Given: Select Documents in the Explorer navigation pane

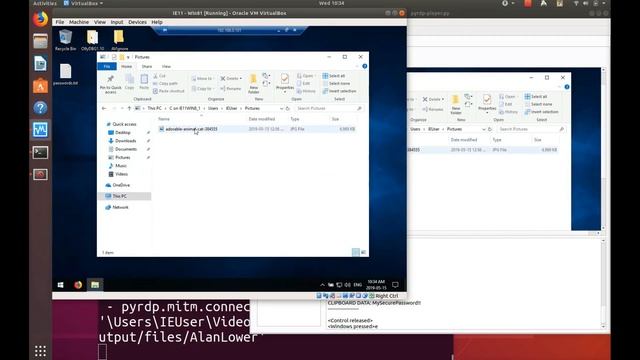Looking at the screenshot, I should coord(125,149).
